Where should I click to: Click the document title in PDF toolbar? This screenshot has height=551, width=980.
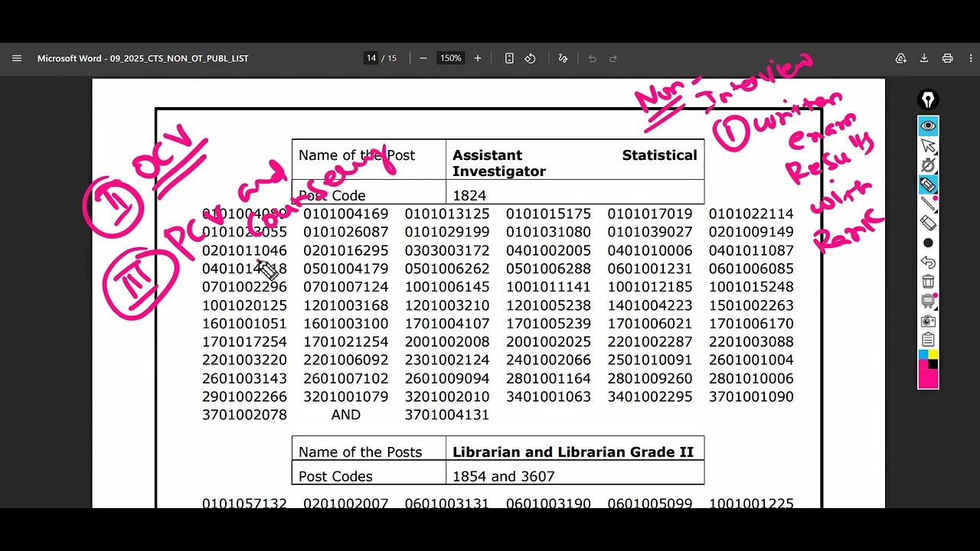143,58
